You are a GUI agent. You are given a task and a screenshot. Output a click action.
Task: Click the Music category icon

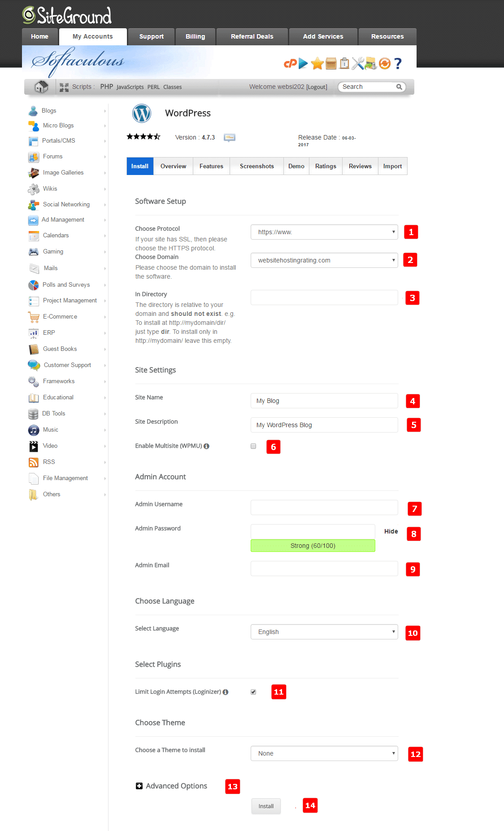tap(34, 430)
